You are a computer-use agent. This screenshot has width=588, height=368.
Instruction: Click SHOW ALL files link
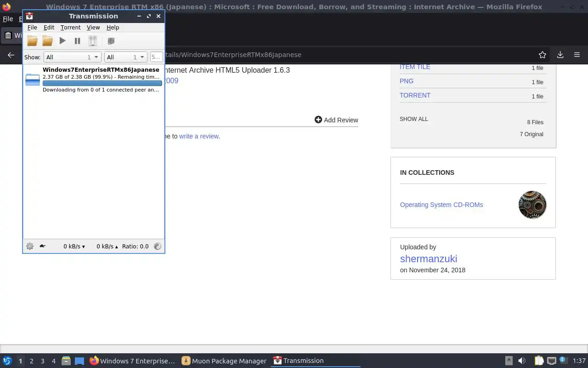[413, 119]
